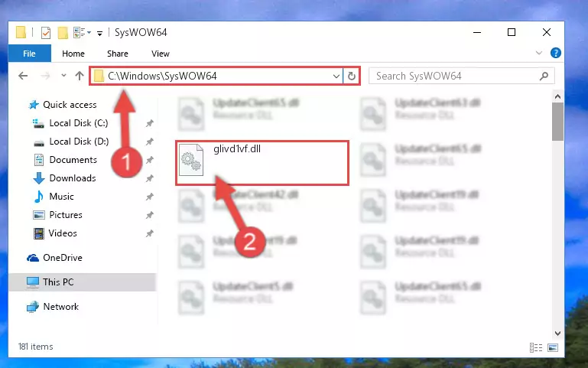Click the pin icon next to Videos
This screenshot has height=368, width=588.
point(150,233)
